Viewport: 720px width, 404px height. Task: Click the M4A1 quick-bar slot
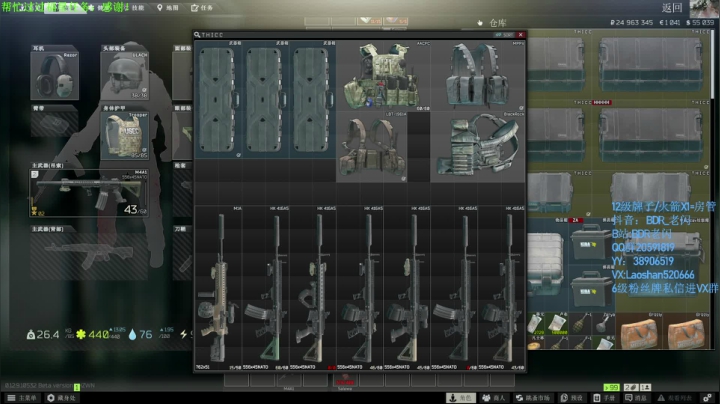click(289, 381)
